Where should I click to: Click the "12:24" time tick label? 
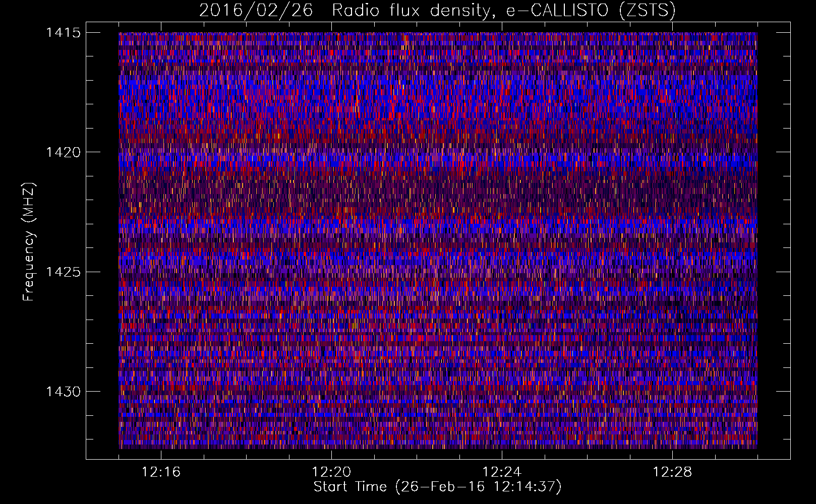point(502,472)
